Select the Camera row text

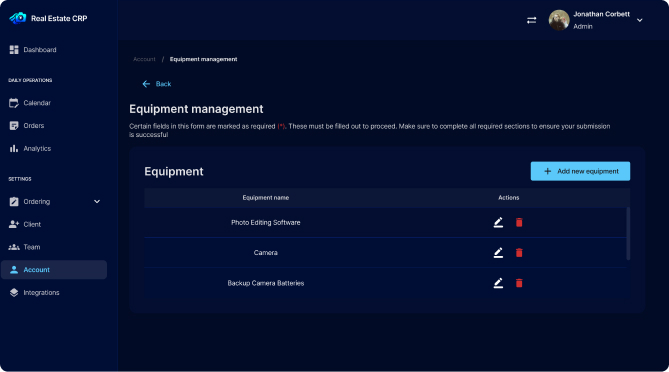point(266,253)
